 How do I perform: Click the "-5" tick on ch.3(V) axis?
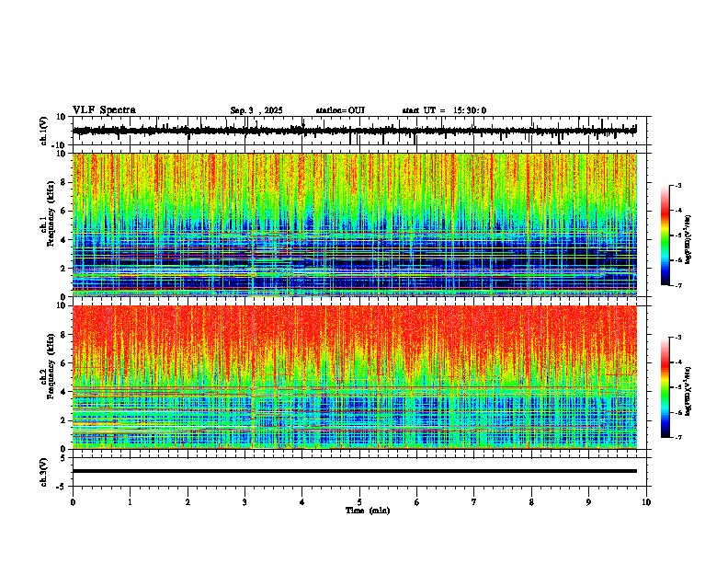tap(63, 487)
